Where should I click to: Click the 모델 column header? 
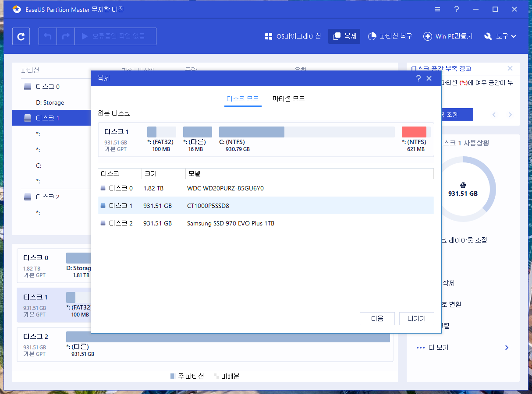coord(309,174)
